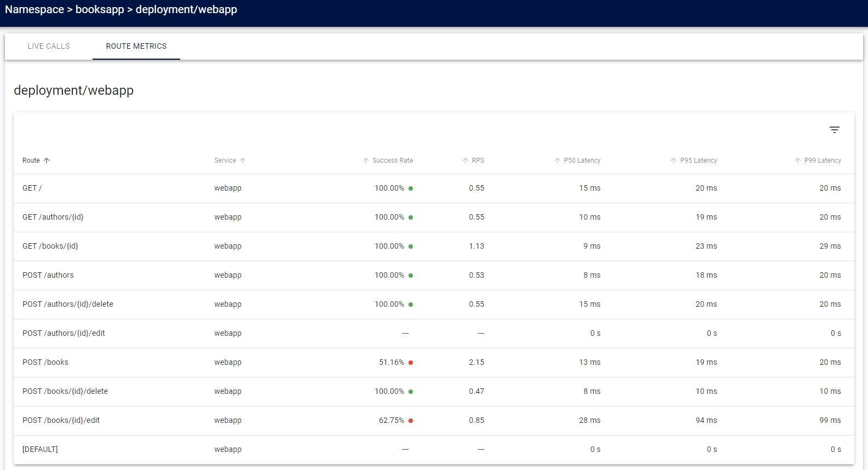Click sort arrow next to Route header

47,161
